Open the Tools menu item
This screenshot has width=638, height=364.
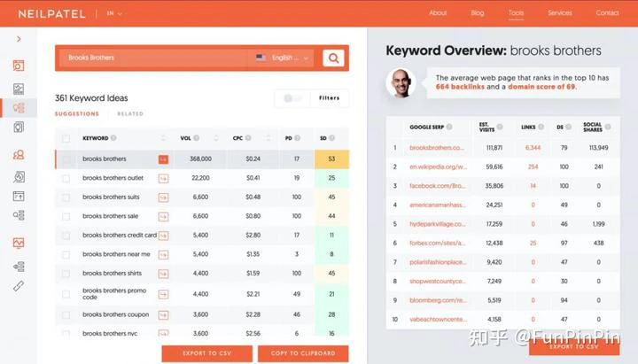pyautogui.click(x=516, y=13)
